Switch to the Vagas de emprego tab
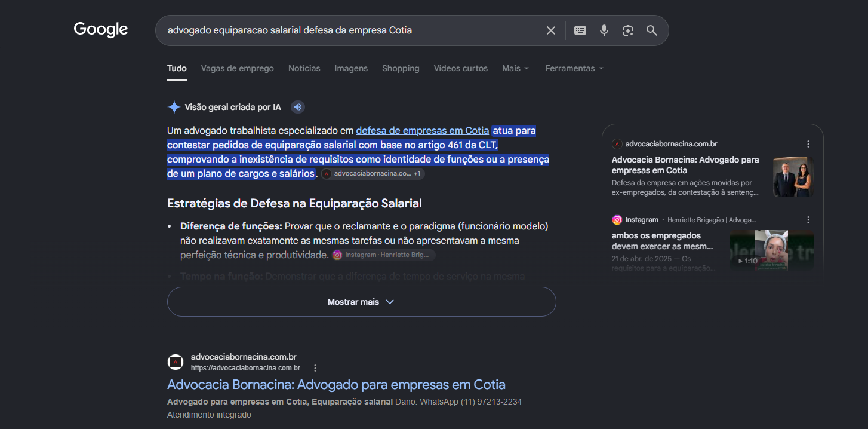This screenshot has height=429, width=868. tap(238, 68)
